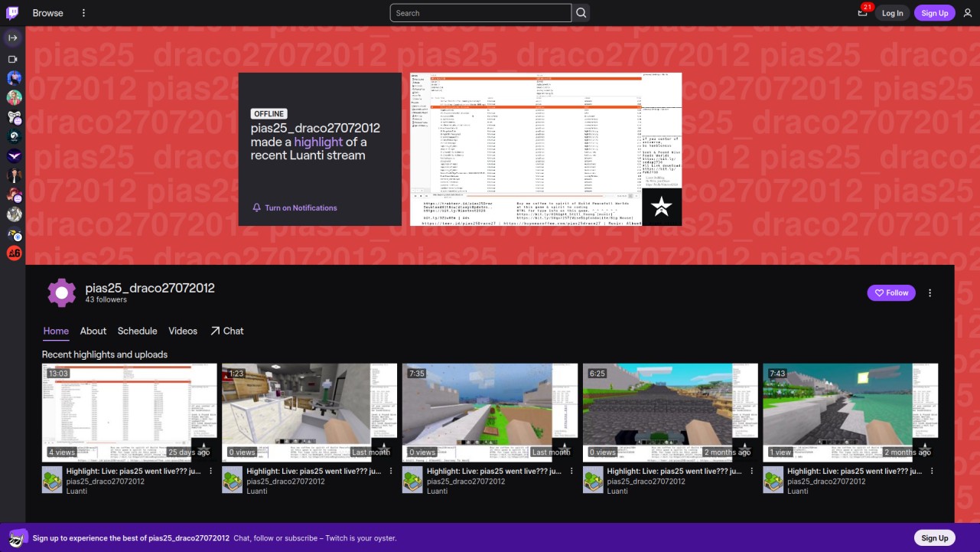The height and width of the screenshot is (552, 980).
Task: Click Luanti box art under 13:03 video
Action: [52, 480]
